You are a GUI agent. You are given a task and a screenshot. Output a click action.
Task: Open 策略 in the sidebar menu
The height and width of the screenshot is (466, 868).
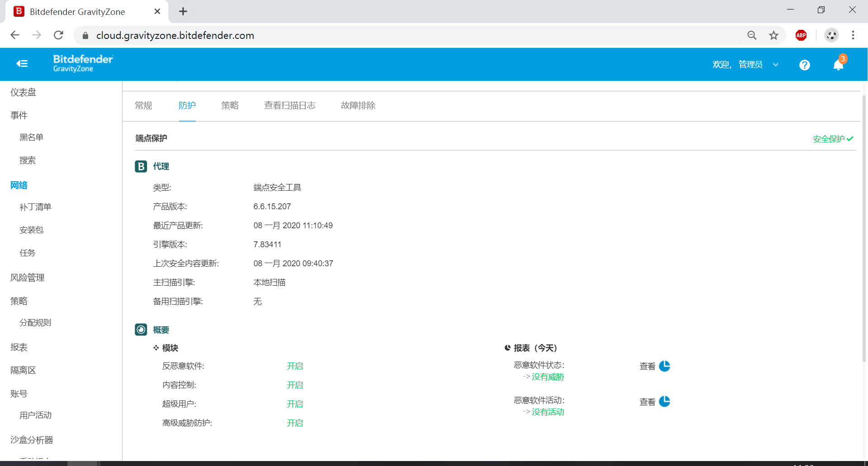[19, 301]
